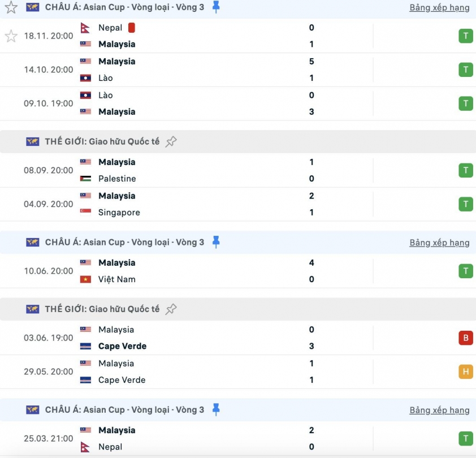Open Bảng xếp hạng for the top Asian Cup

[440, 7]
